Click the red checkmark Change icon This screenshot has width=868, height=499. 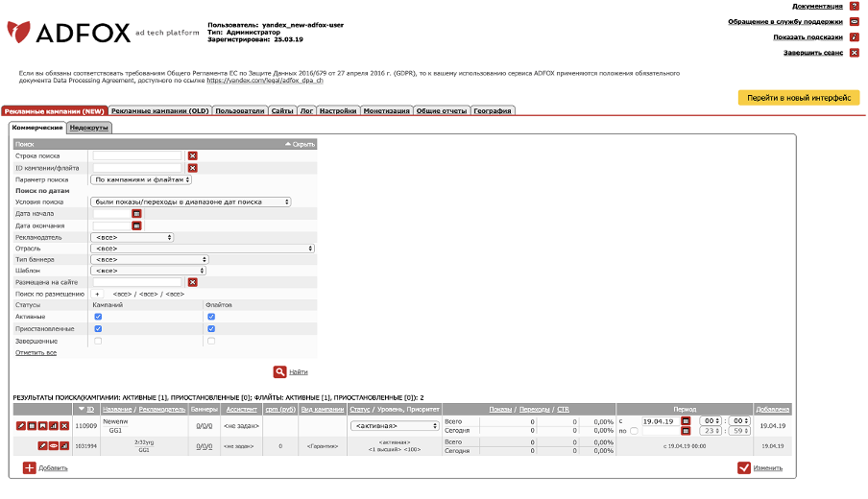coord(743,467)
